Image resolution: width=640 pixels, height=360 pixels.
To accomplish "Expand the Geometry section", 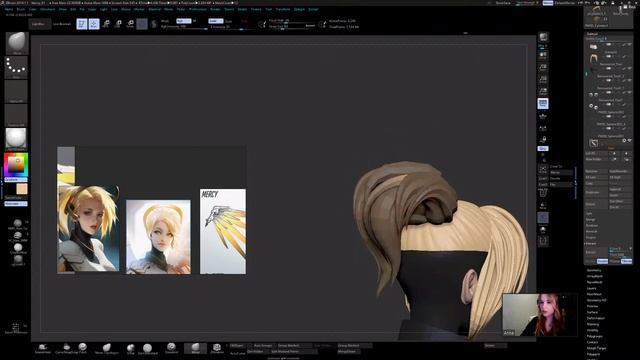I will 594,270.
